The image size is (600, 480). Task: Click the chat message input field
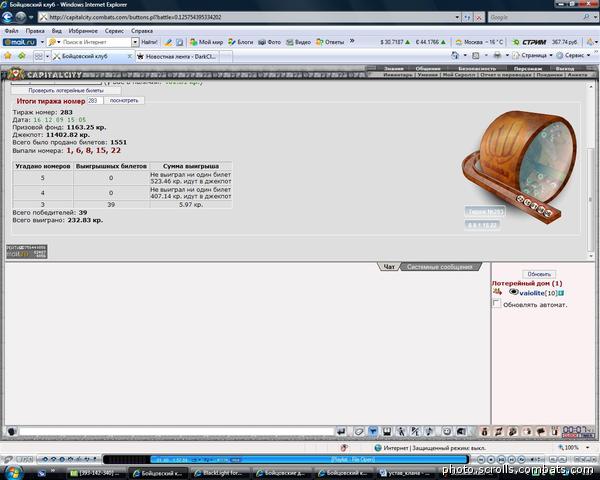(x=176, y=432)
